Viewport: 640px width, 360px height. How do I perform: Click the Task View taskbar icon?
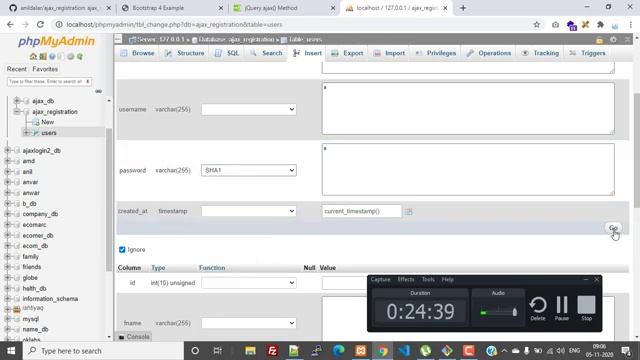[x=217, y=351]
